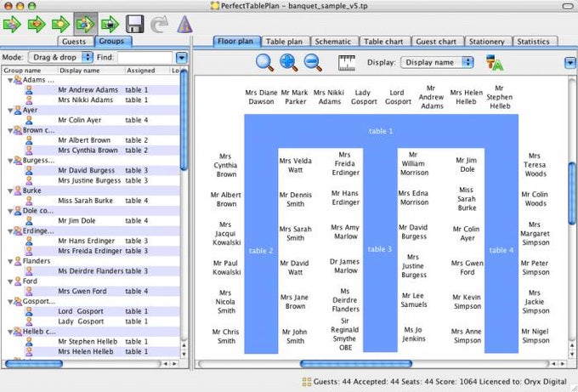
Task: Click the first green arrow toolbar step icon
Action: coord(12,25)
